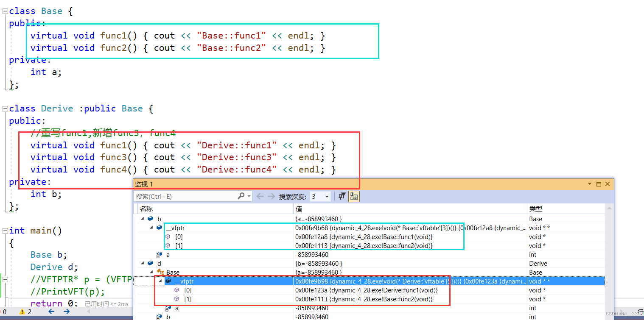Click the "Derive::func4" string in code
Screen dimensions: 644x320
[x=237, y=170]
